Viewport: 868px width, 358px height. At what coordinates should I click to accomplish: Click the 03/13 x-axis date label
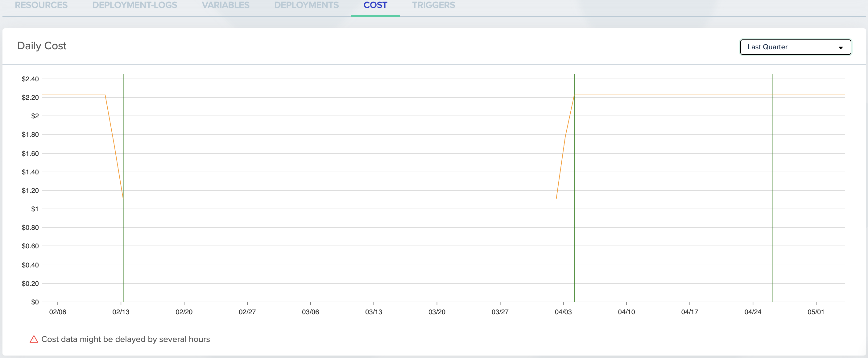click(x=374, y=312)
